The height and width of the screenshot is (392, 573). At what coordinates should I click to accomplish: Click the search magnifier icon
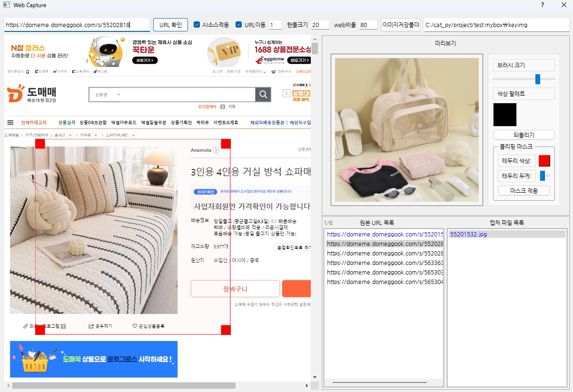(263, 94)
